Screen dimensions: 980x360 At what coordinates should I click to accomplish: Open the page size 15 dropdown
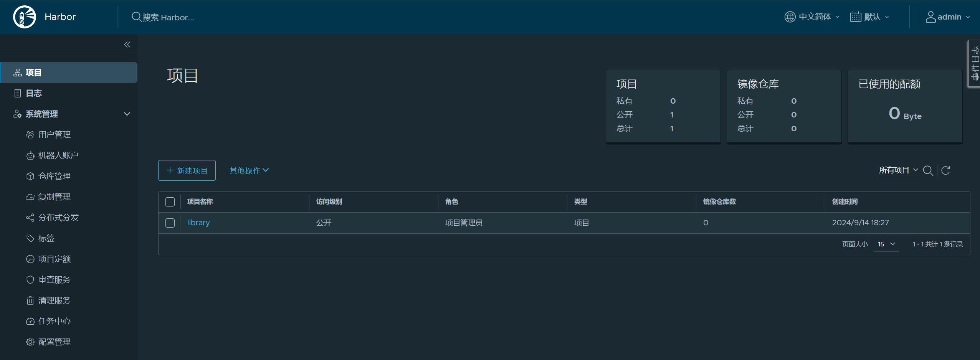886,244
